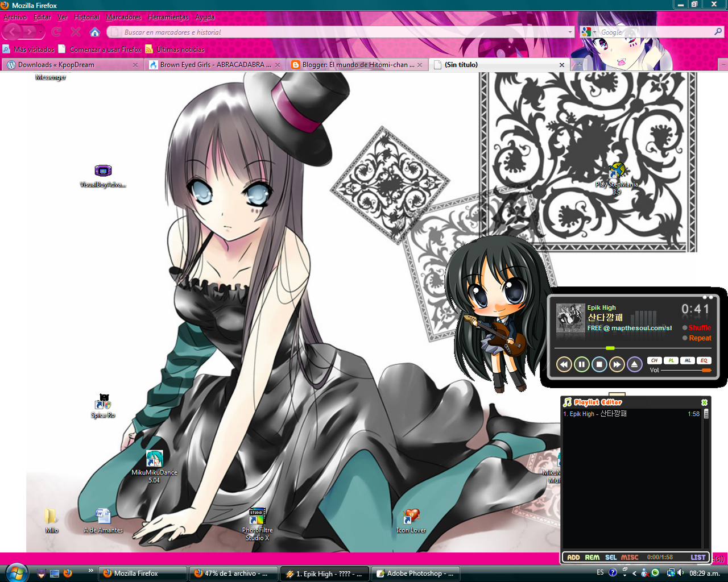Open the MISC menu in Playlist Editor

[630, 558]
